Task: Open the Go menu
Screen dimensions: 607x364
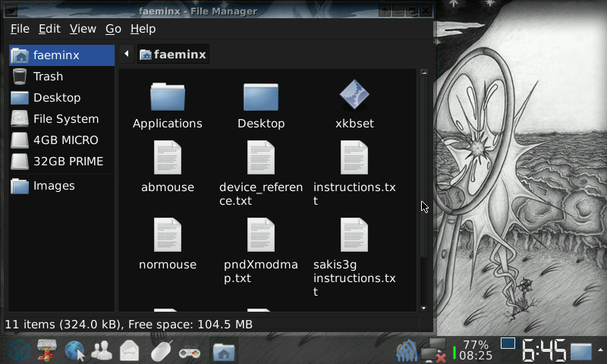Action: coord(113,29)
